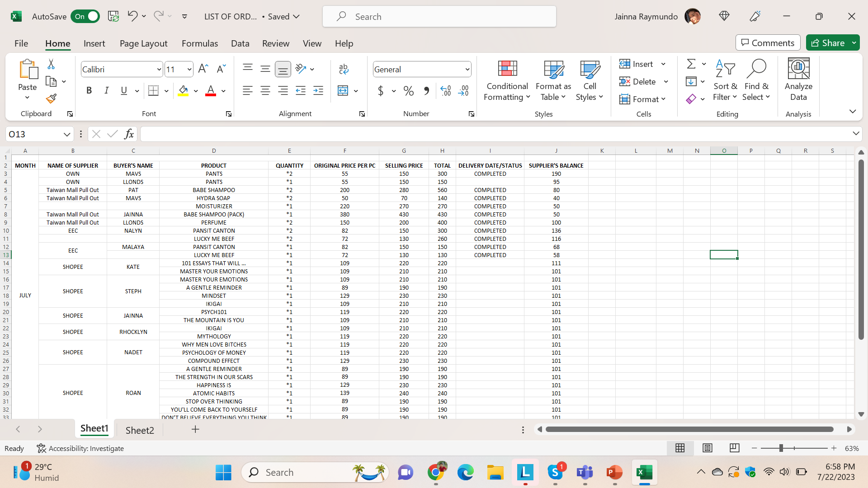Select the Format Painter brush
This screenshot has width=868, height=488.
coord(51,99)
